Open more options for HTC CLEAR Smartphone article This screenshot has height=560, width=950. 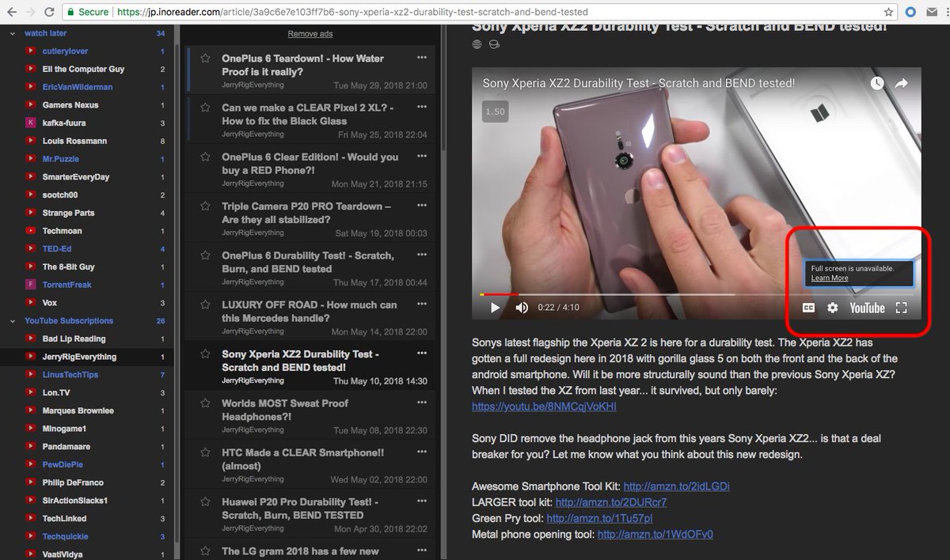pos(422,452)
